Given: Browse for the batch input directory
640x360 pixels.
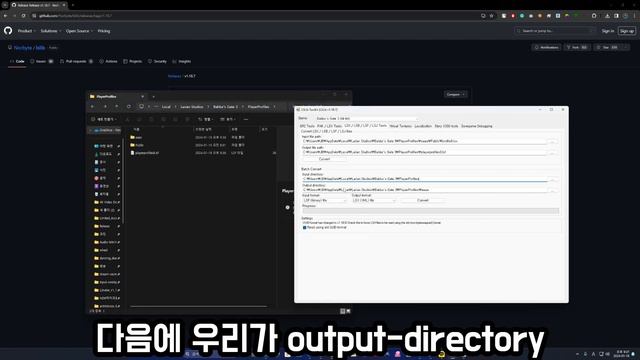Looking at the screenshot, I should (553, 179).
